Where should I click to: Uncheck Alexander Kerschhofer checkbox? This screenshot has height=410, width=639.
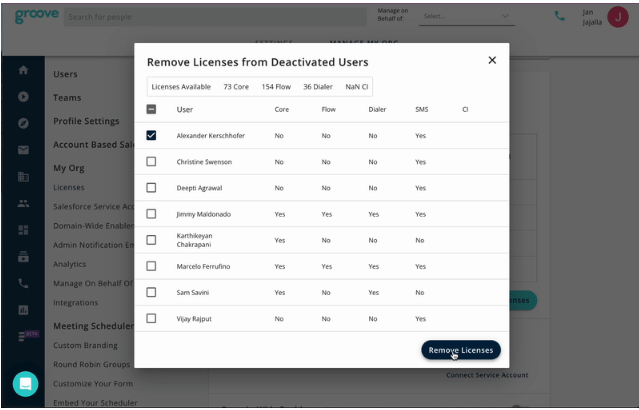click(151, 135)
